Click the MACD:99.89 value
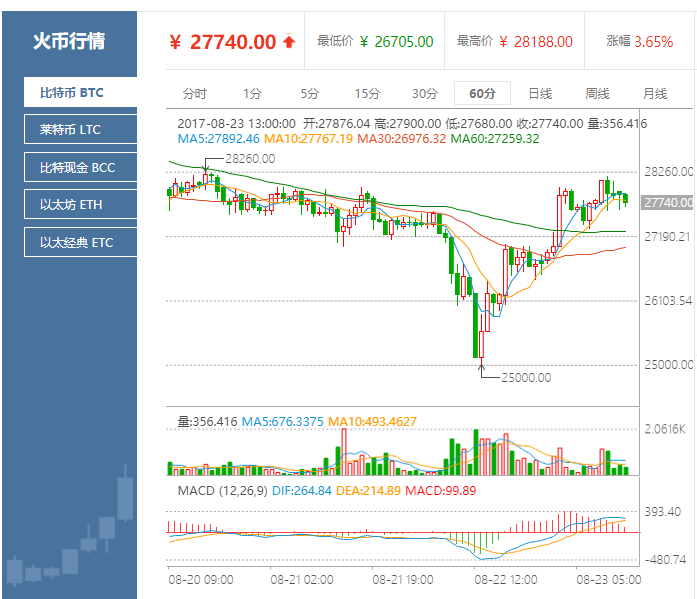The width and height of the screenshot is (697, 599). click(x=441, y=491)
